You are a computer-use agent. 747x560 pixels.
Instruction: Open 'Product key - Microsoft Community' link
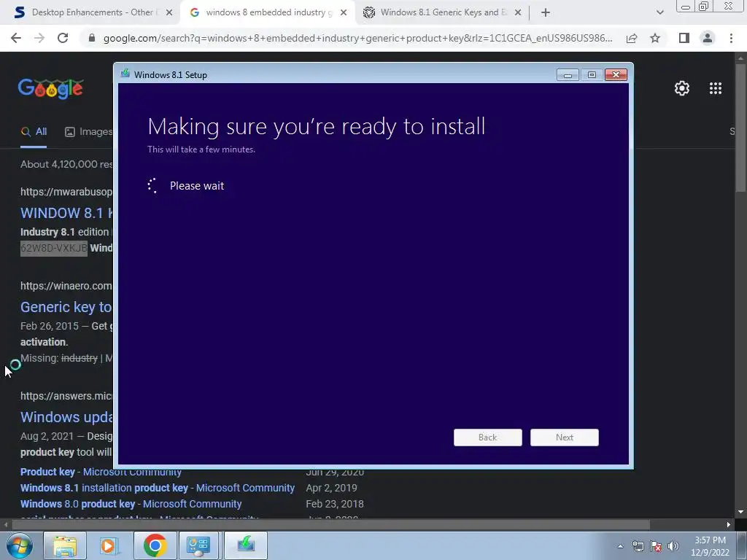[101, 472]
